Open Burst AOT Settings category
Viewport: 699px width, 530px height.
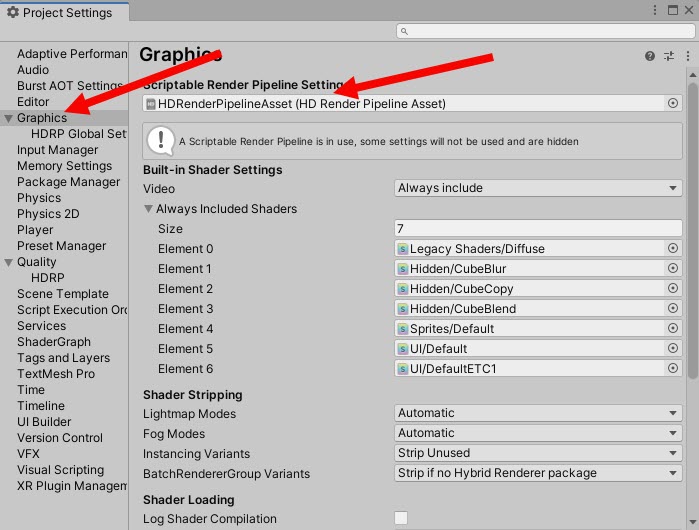pos(70,86)
